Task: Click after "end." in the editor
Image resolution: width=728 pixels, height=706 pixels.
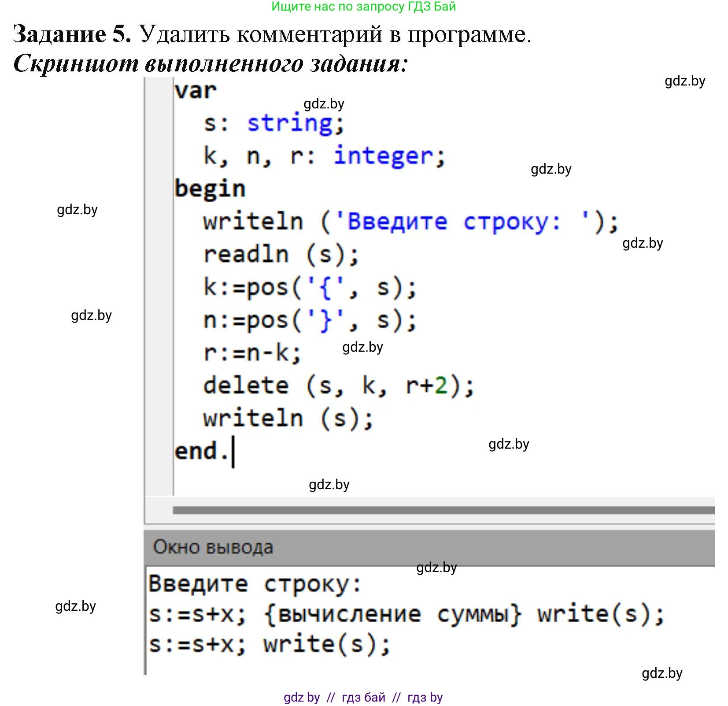Action: click(233, 450)
